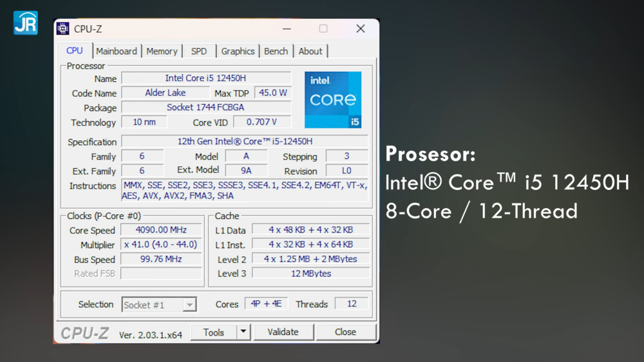
Task: Click the Ext. Family value '6'
Action: [x=142, y=171]
